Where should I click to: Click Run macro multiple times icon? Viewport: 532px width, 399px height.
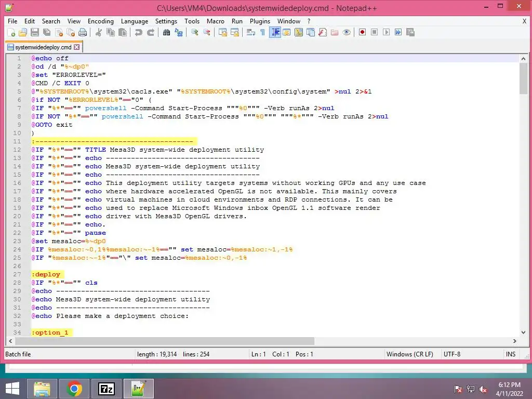tap(398, 32)
